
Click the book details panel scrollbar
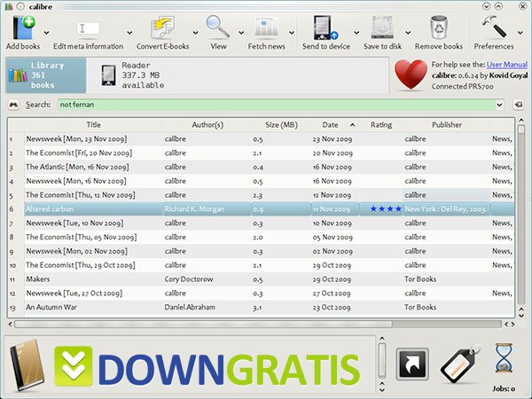(x=382, y=360)
